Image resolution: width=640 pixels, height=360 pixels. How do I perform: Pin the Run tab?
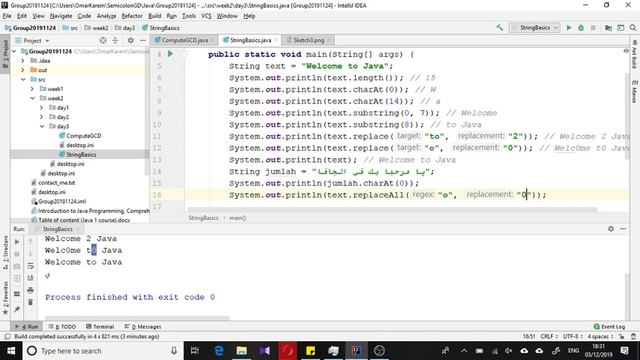(x=17, y=310)
